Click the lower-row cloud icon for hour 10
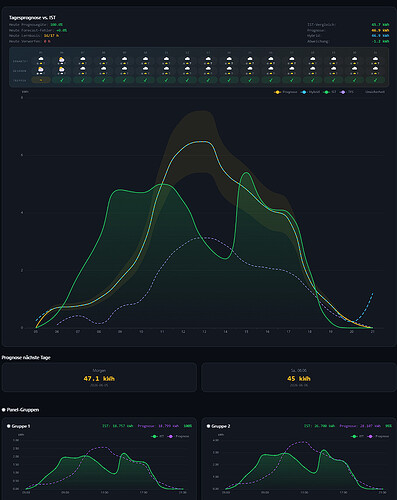The width and height of the screenshot is (397, 500). 145,69
